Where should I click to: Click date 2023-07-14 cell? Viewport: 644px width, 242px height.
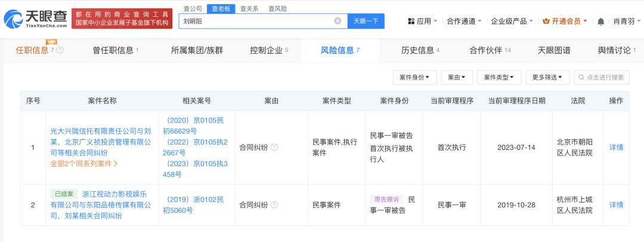click(x=516, y=148)
